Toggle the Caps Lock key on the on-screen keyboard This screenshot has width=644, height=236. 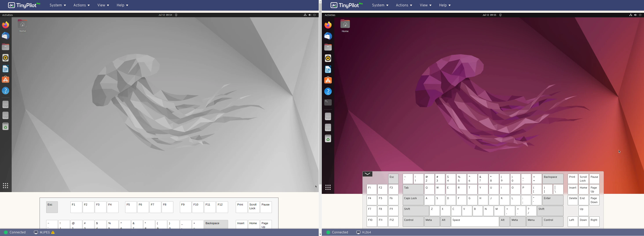(x=413, y=200)
